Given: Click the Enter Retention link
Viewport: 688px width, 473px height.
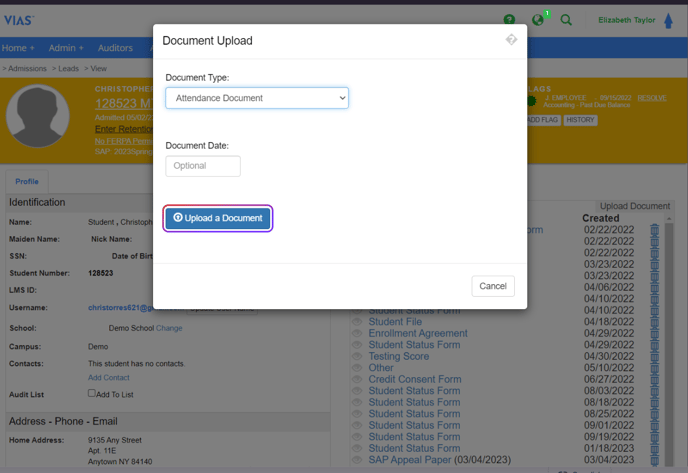Looking at the screenshot, I should 124,129.
